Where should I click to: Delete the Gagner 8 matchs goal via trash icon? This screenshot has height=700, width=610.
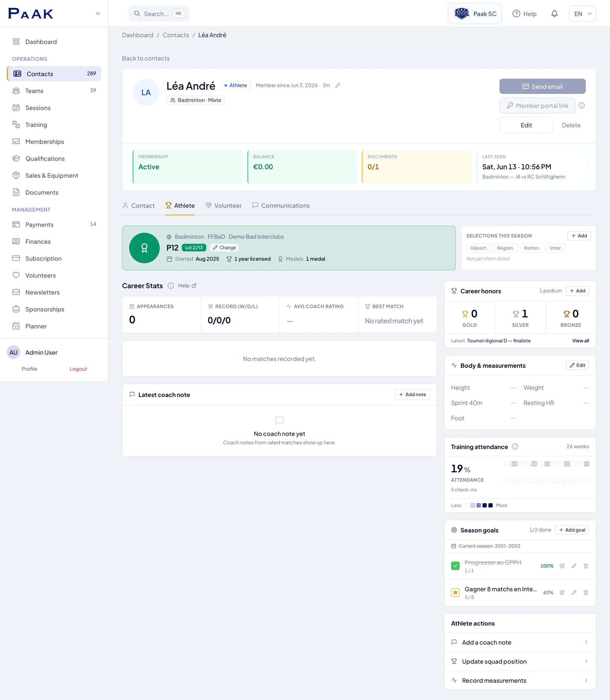[x=586, y=592]
